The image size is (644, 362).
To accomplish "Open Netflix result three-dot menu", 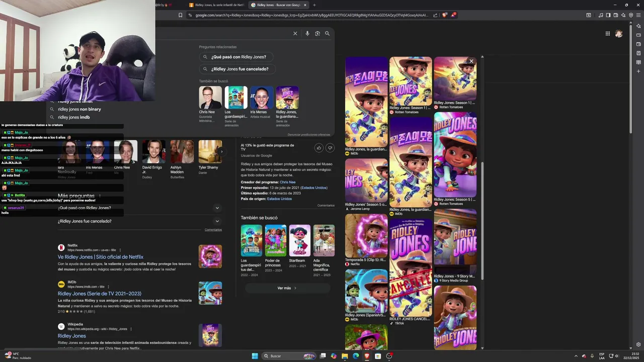I will pyautogui.click(x=120, y=250).
